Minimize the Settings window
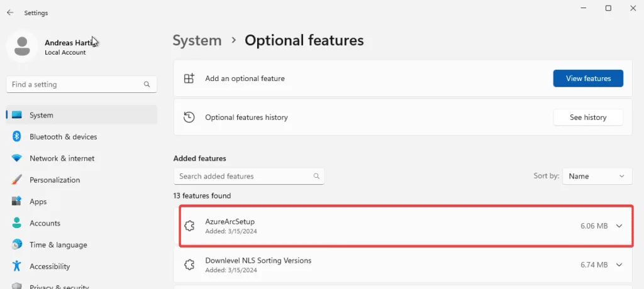Image resolution: width=644 pixels, height=289 pixels. pos(584,8)
